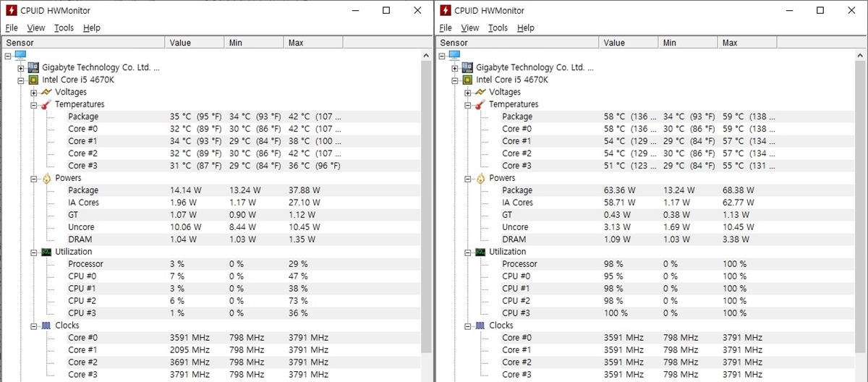Viewport: 868px width, 382px height.
Task: Open the Tools menu in right window
Action: point(498,27)
